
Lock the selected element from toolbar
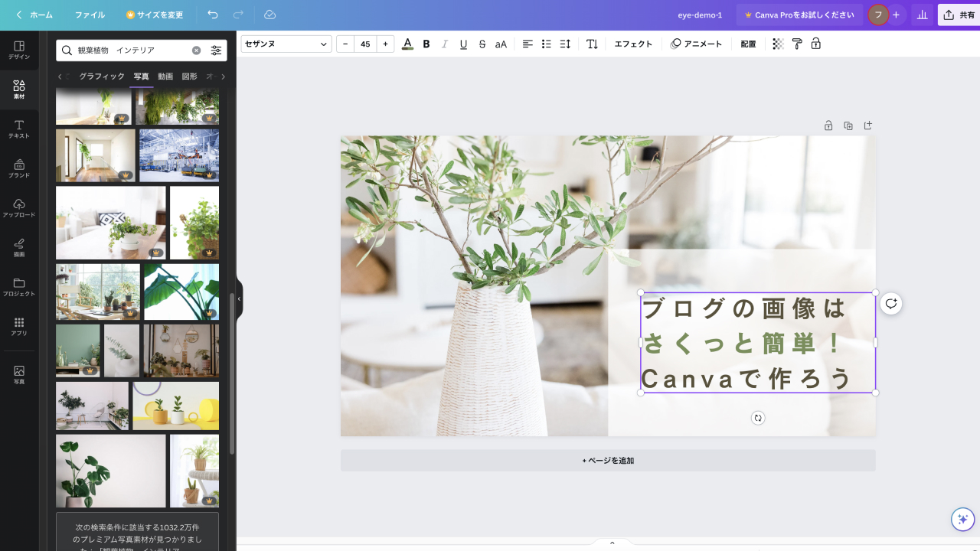[815, 44]
